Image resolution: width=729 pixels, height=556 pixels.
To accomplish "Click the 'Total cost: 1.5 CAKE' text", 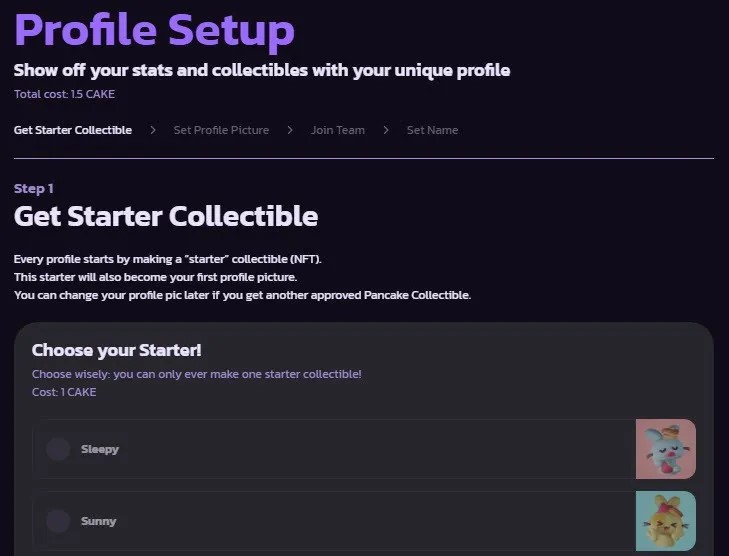I will pyautogui.click(x=64, y=94).
